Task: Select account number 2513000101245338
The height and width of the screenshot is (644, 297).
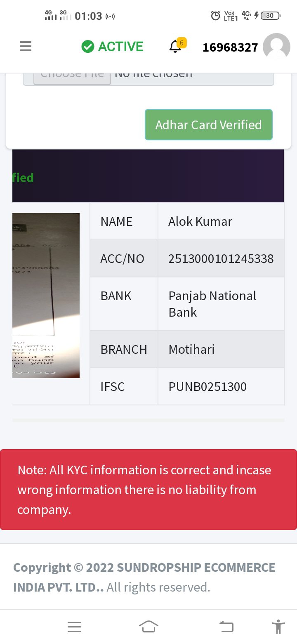Action: tap(221, 259)
